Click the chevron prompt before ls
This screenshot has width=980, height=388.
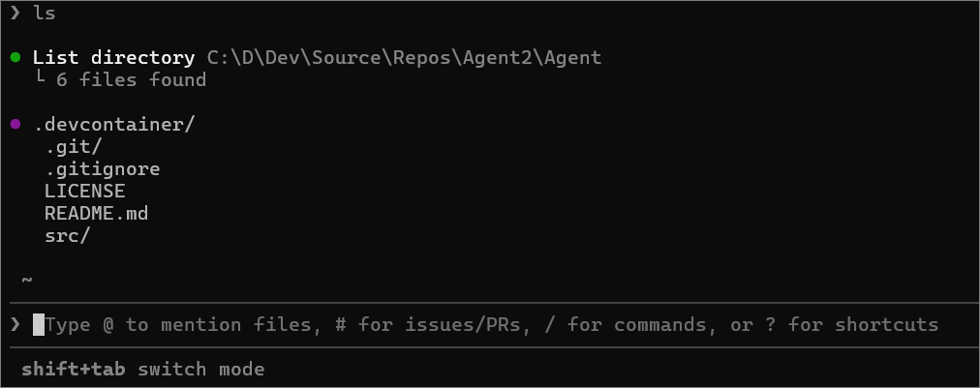(x=15, y=14)
